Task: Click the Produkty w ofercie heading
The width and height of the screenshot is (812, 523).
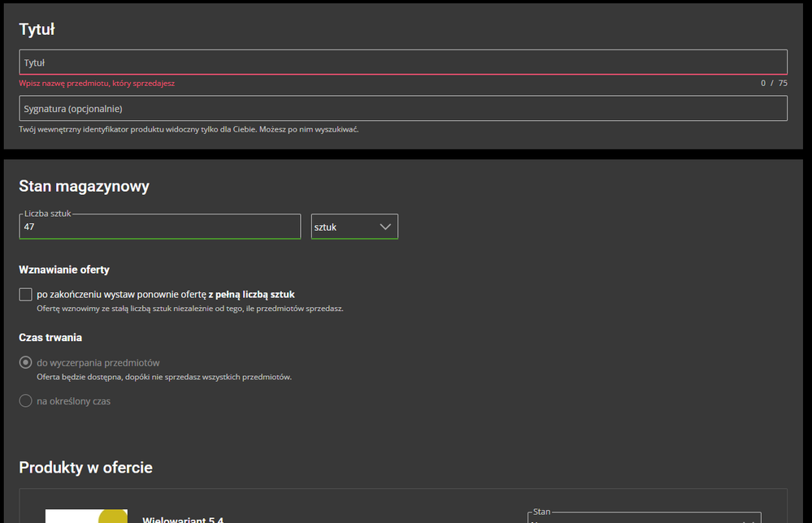Action: (x=85, y=468)
